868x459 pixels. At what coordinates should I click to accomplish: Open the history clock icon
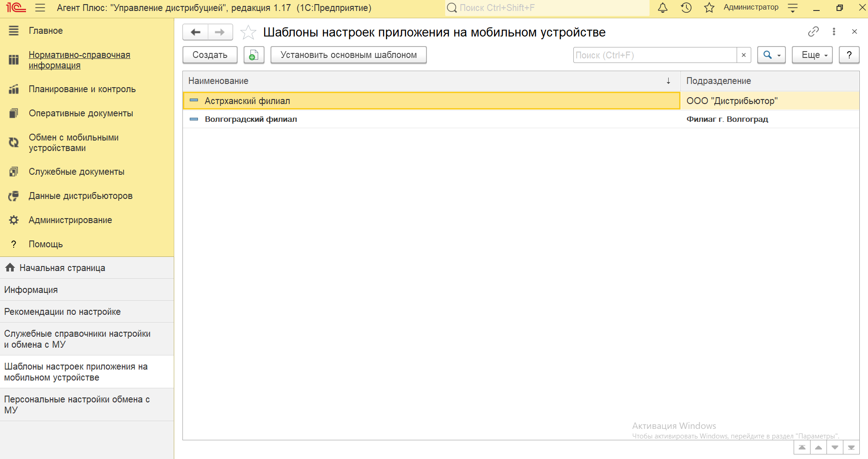point(686,8)
